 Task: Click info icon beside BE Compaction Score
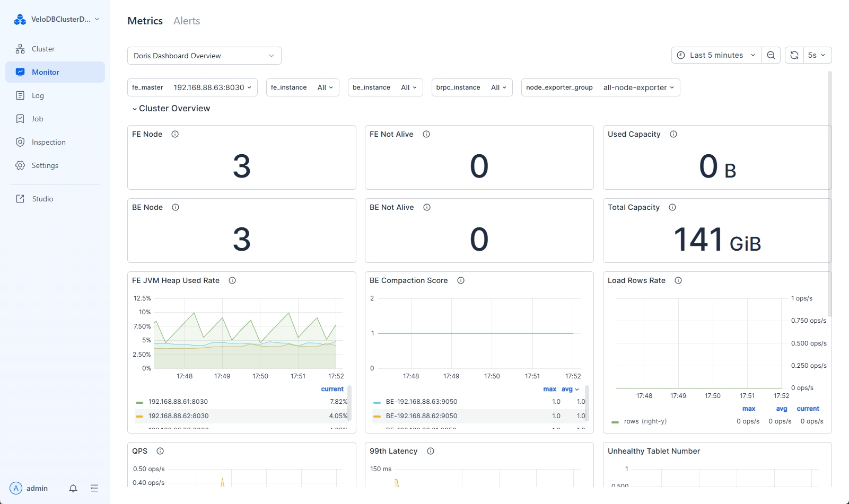(x=461, y=280)
